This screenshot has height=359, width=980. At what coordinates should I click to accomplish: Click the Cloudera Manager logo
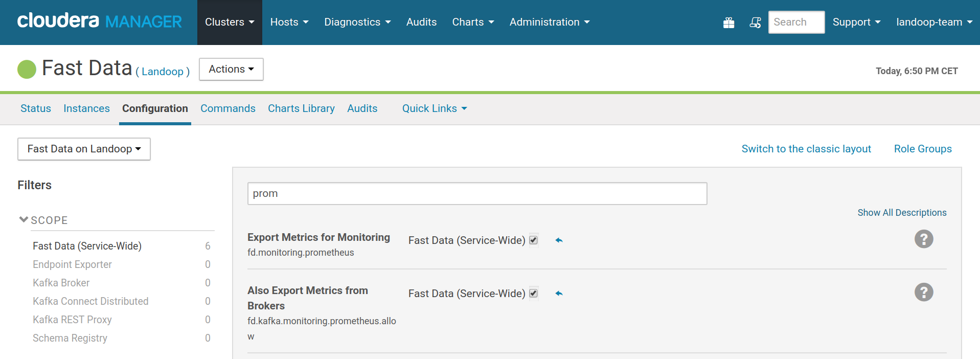99,21
